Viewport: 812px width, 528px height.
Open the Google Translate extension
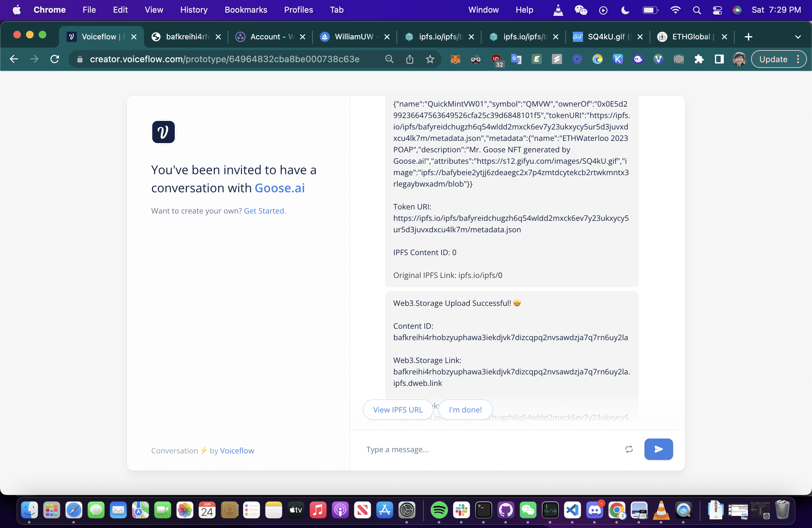516,59
